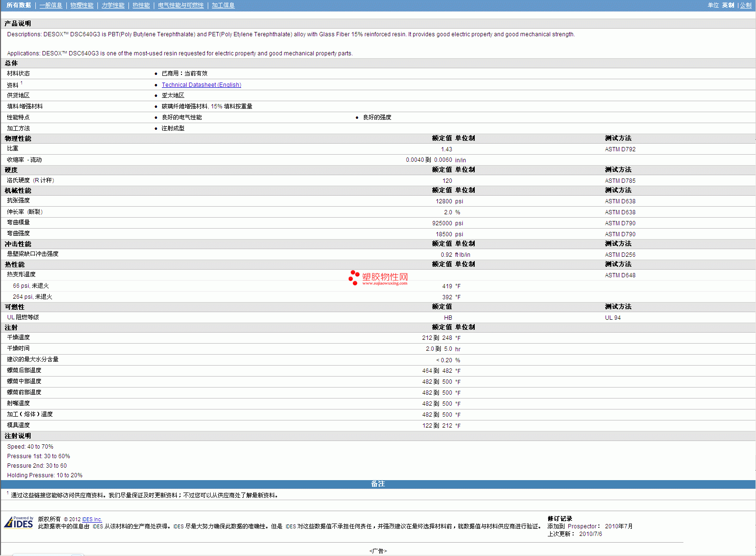Click the UL 94 test method
This screenshot has height=556, width=756.
tap(613, 318)
